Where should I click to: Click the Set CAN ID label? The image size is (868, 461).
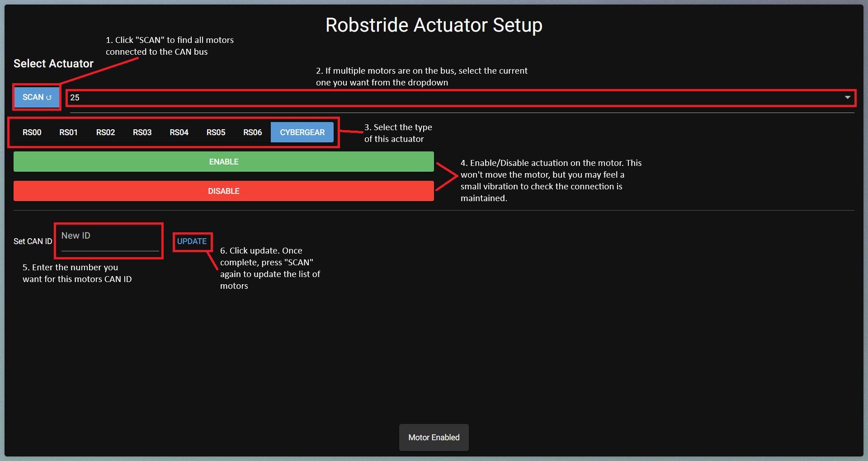tap(33, 241)
